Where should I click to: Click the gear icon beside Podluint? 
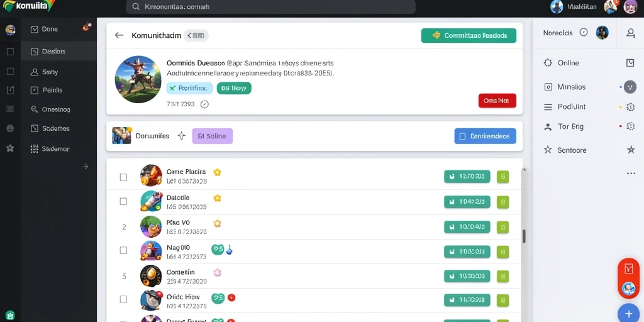pos(630,107)
